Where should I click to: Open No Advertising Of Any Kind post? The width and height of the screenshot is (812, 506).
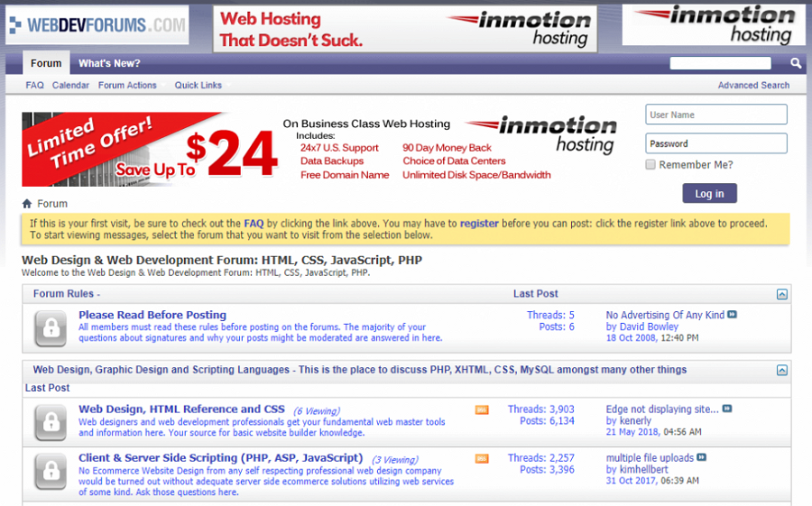pyautogui.click(x=665, y=315)
